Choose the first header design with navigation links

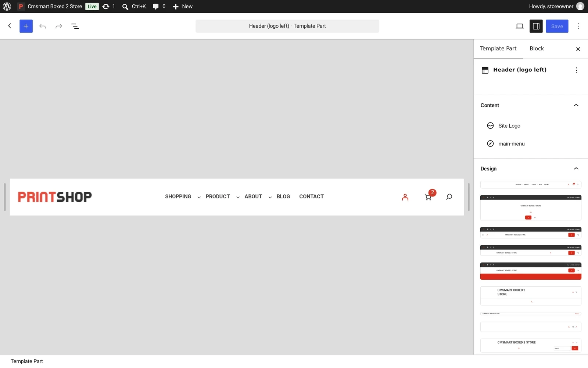click(x=531, y=184)
